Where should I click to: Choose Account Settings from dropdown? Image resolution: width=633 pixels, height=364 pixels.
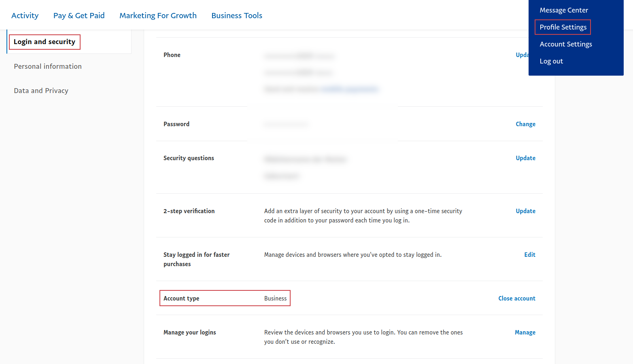pyautogui.click(x=566, y=44)
